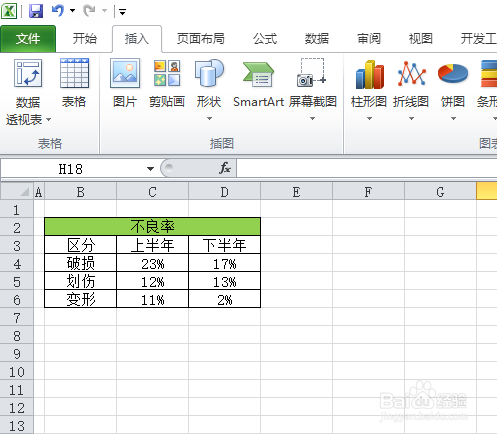Screen dimensions: 497x434
Task: Select the cell containing 13%
Action: (224, 281)
